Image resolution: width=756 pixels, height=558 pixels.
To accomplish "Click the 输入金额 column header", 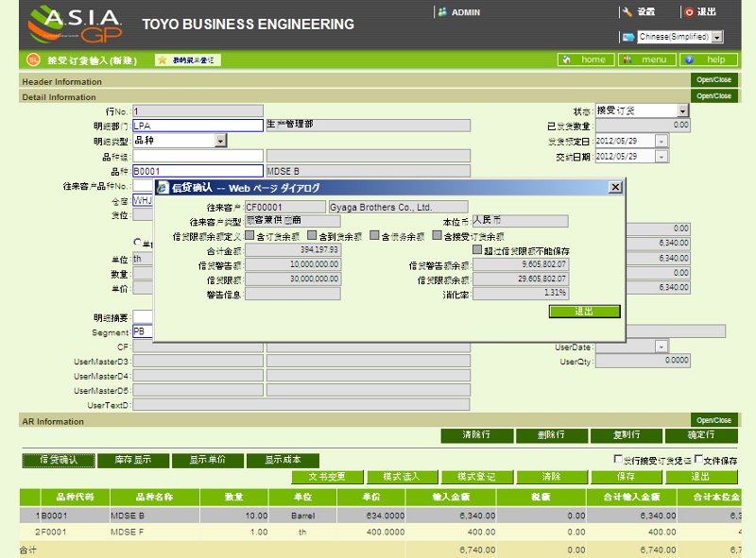I will pos(451,497).
